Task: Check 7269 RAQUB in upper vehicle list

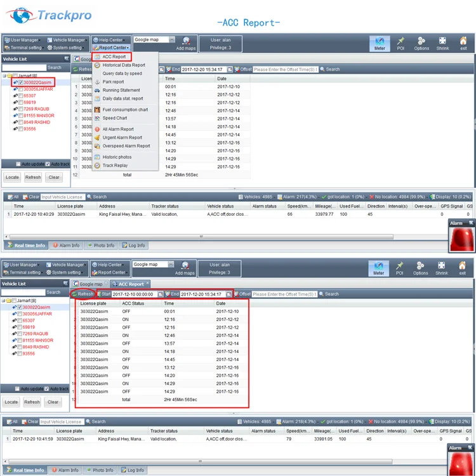Action: pyautogui.click(x=21, y=109)
